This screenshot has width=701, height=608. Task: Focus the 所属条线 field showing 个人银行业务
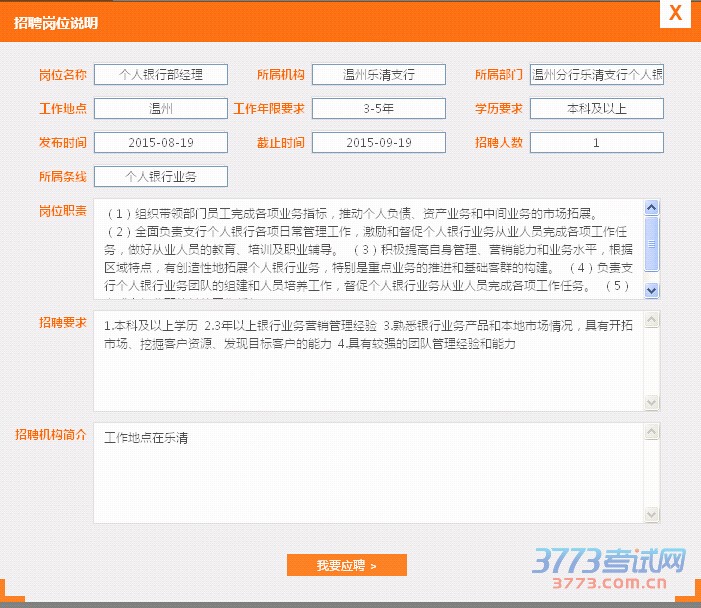click(x=161, y=177)
